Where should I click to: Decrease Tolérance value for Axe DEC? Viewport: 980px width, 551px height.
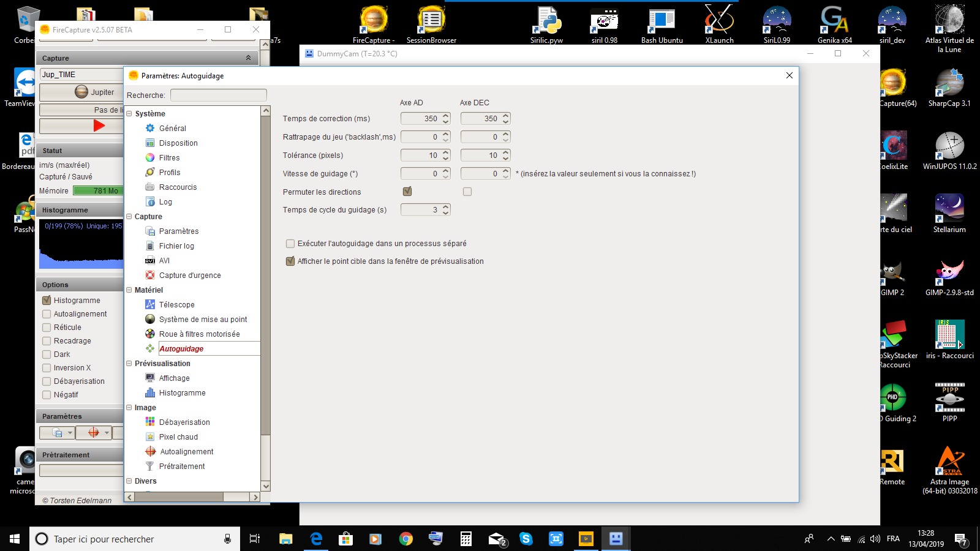(x=506, y=159)
